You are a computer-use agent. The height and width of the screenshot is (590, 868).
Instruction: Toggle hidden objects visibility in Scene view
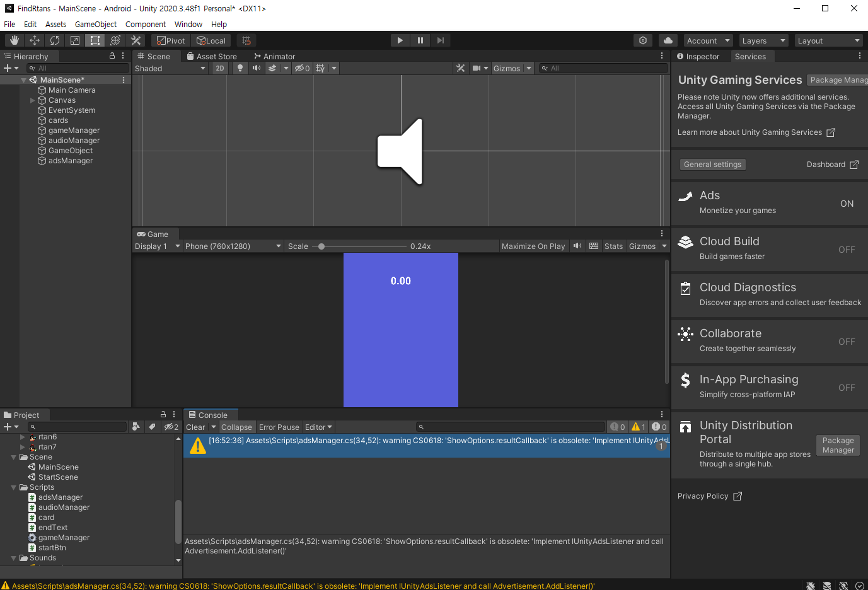302,68
